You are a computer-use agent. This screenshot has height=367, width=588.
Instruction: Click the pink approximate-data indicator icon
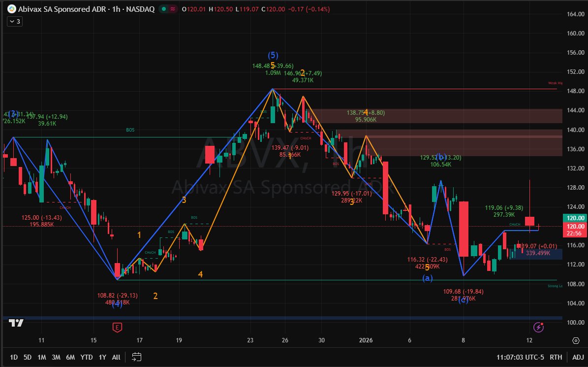click(173, 9)
